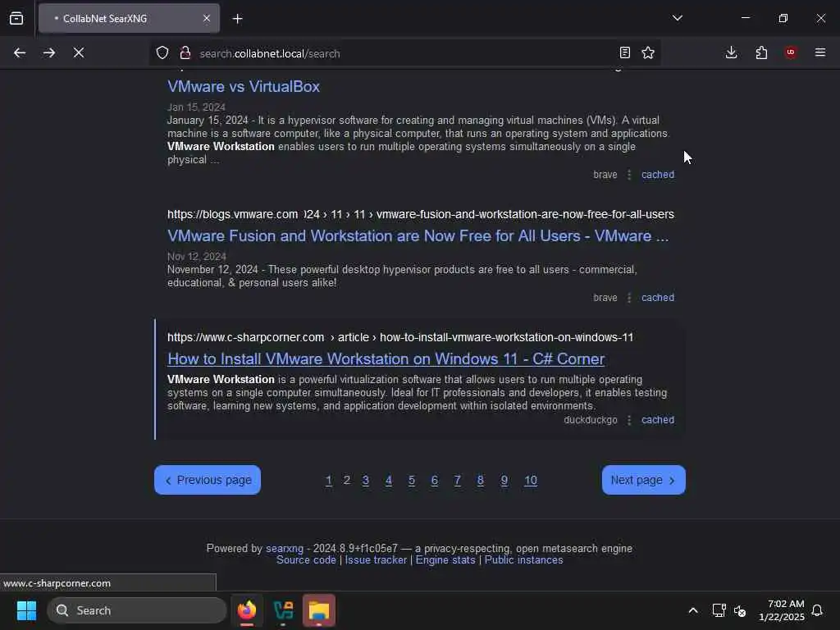The width and height of the screenshot is (840, 630).
Task: Jump to results page 9
Action: tap(504, 480)
